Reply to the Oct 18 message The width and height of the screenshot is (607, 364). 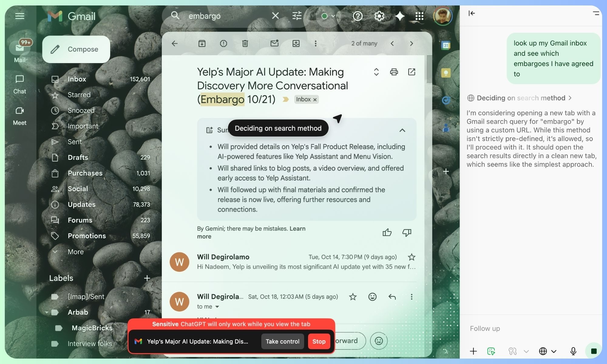(392, 297)
